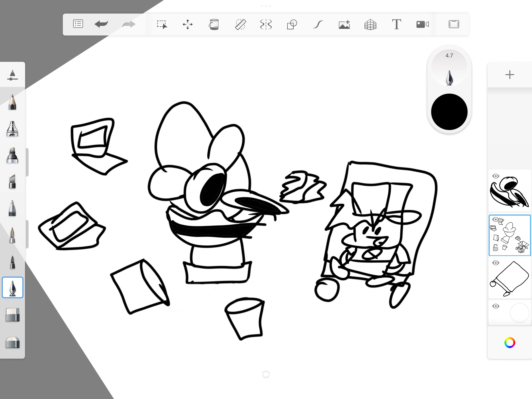Select the Perspective grid tool
Screen dimensions: 532x399
click(x=370, y=24)
